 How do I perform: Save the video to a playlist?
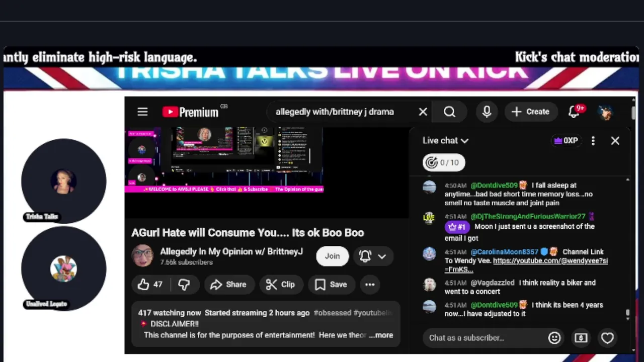(x=331, y=285)
